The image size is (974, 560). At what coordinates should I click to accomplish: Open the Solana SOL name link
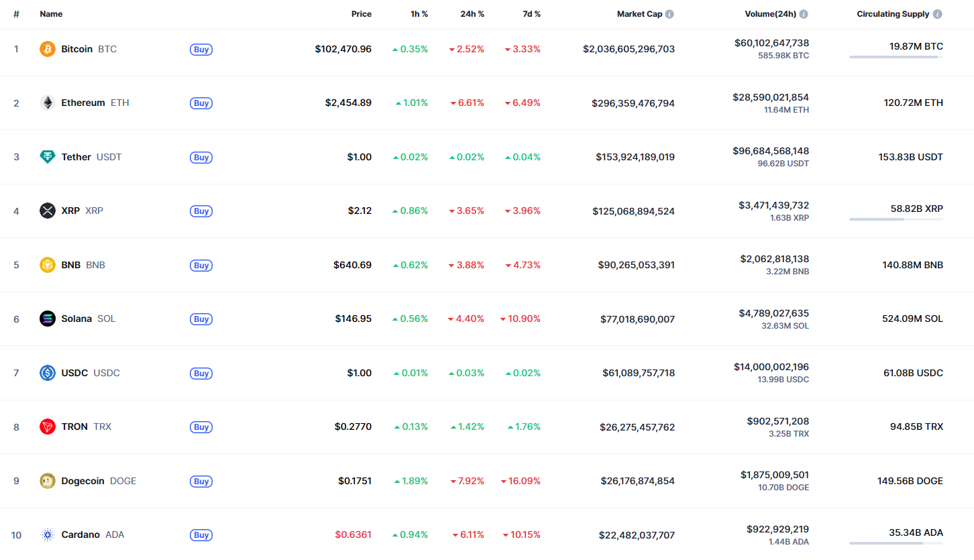point(88,319)
